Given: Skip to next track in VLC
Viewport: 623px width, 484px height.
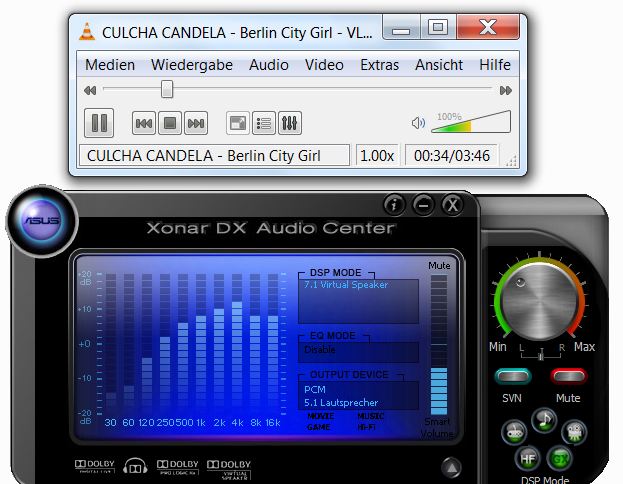Looking at the screenshot, I should click(x=196, y=123).
